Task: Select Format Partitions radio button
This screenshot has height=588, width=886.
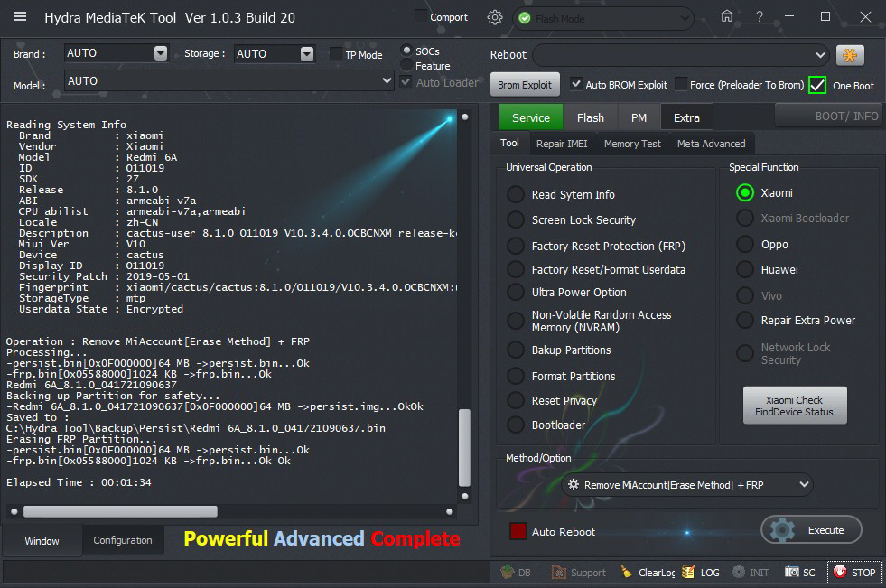Action: click(x=516, y=376)
